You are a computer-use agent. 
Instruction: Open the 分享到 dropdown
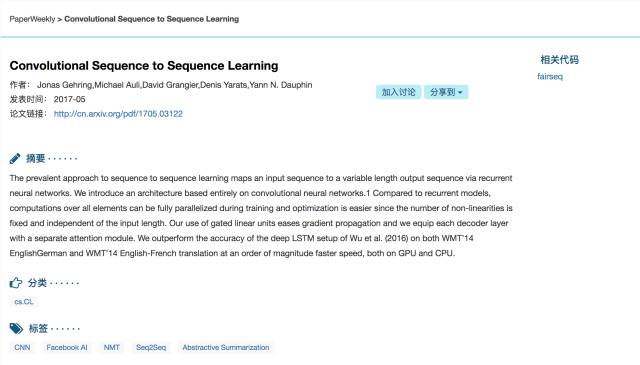click(446, 92)
